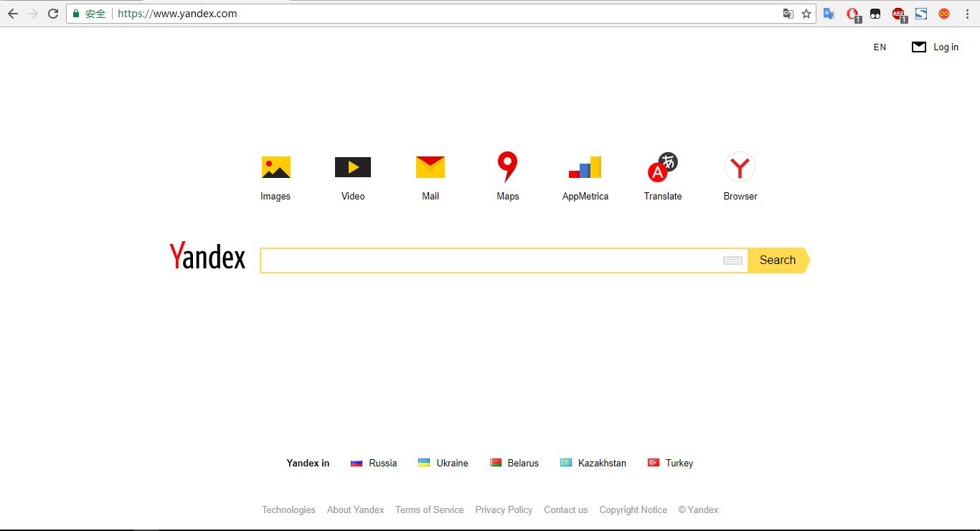Open the Adblock Plus extension icon
980x531 pixels.
(x=899, y=14)
